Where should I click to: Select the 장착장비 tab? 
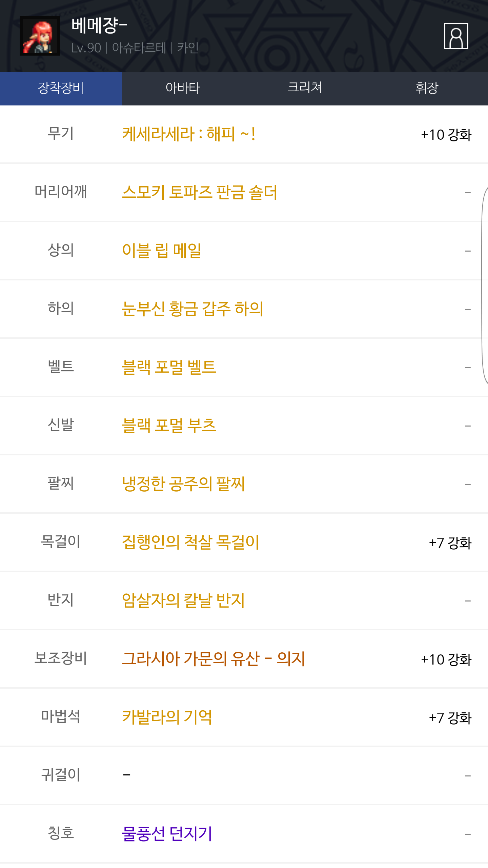(x=61, y=88)
